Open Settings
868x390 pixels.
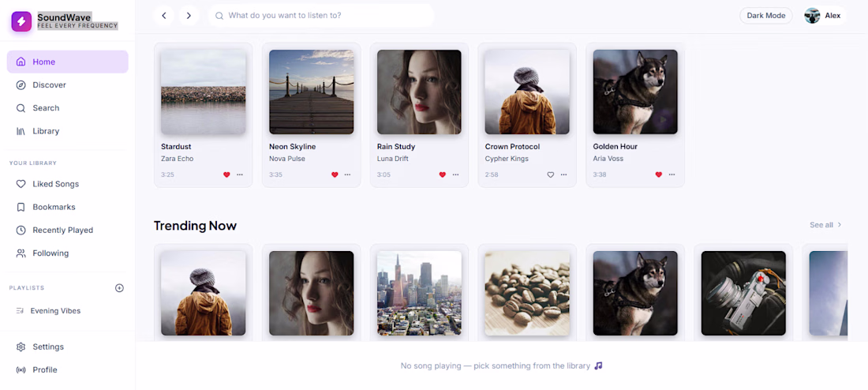click(68, 347)
